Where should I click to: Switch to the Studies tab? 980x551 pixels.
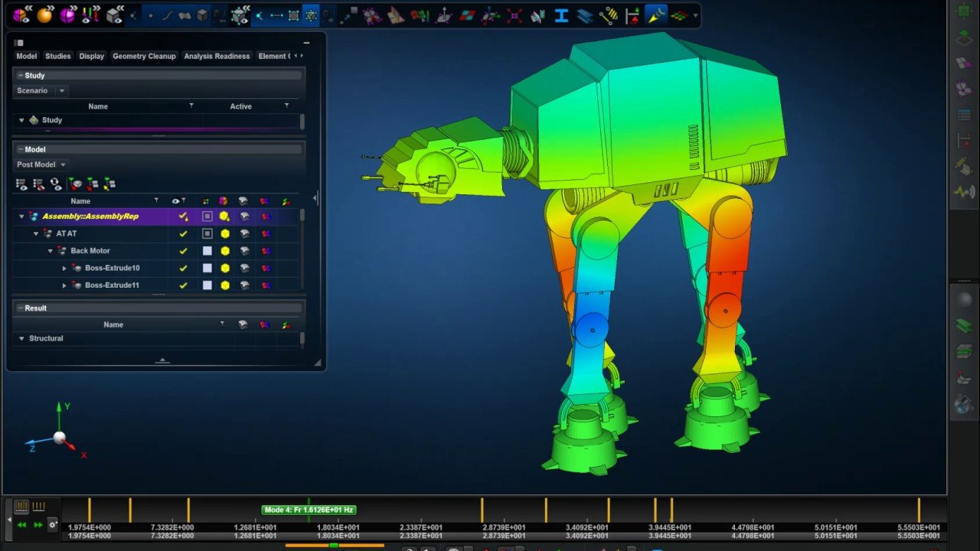coord(58,56)
